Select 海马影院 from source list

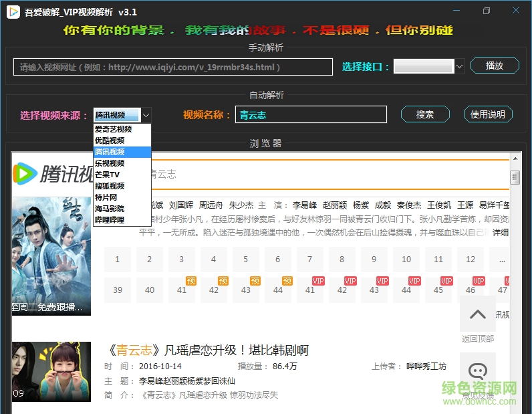click(x=122, y=209)
